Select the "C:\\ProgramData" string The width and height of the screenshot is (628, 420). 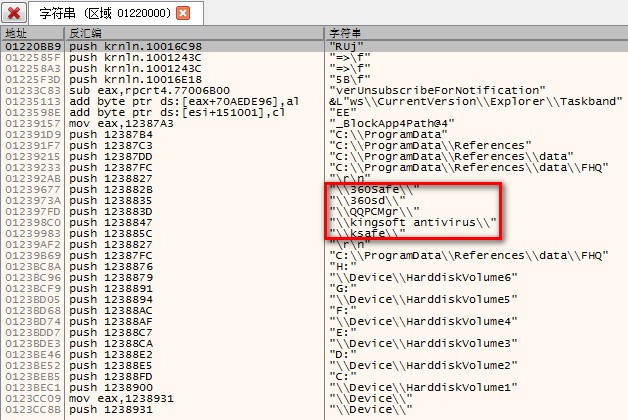388,134
